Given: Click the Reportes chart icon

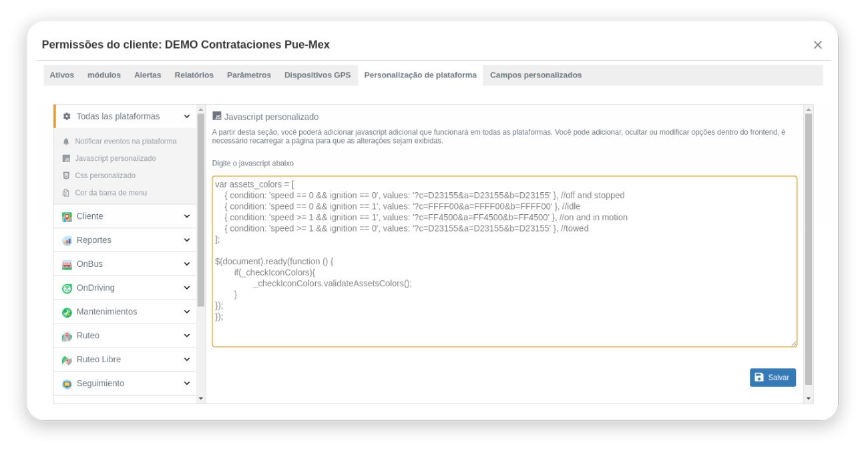Looking at the screenshot, I should (67, 241).
